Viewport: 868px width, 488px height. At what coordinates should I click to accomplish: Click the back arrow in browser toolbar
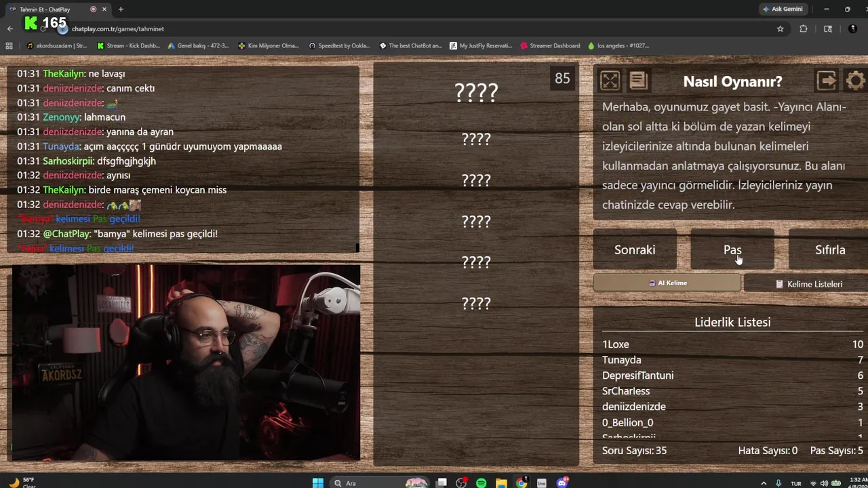pos(9,28)
